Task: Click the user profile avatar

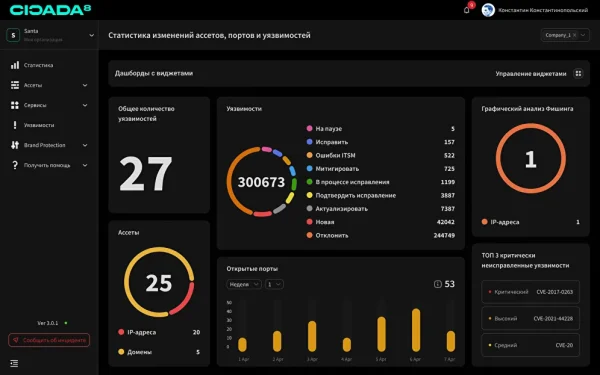Action: tap(488, 10)
